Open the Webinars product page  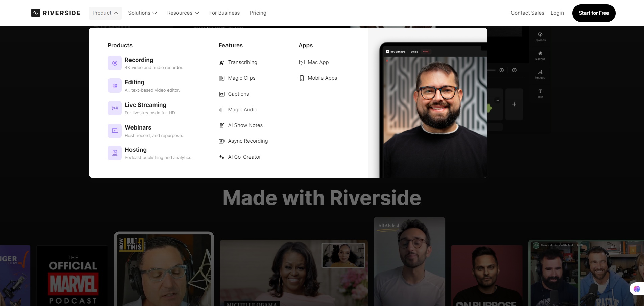(x=145, y=131)
